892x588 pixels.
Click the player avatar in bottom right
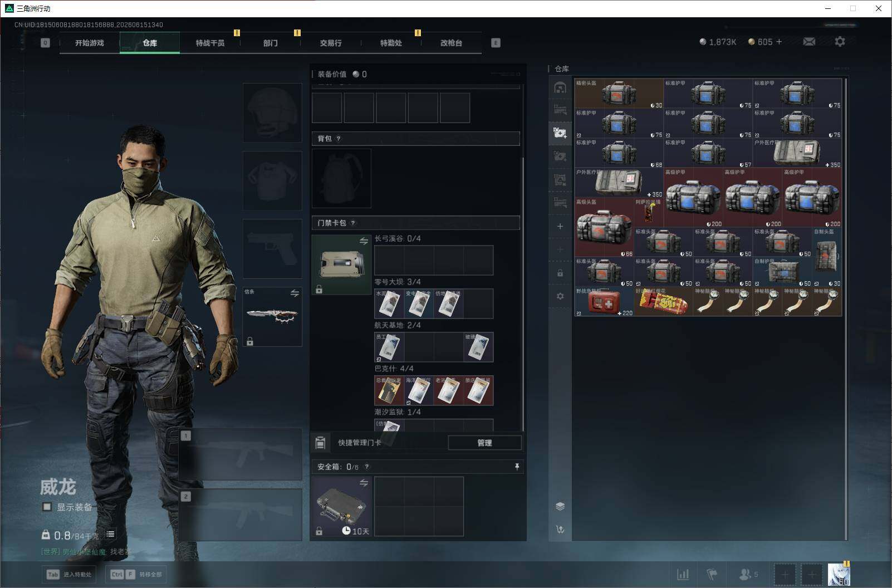click(839, 574)
